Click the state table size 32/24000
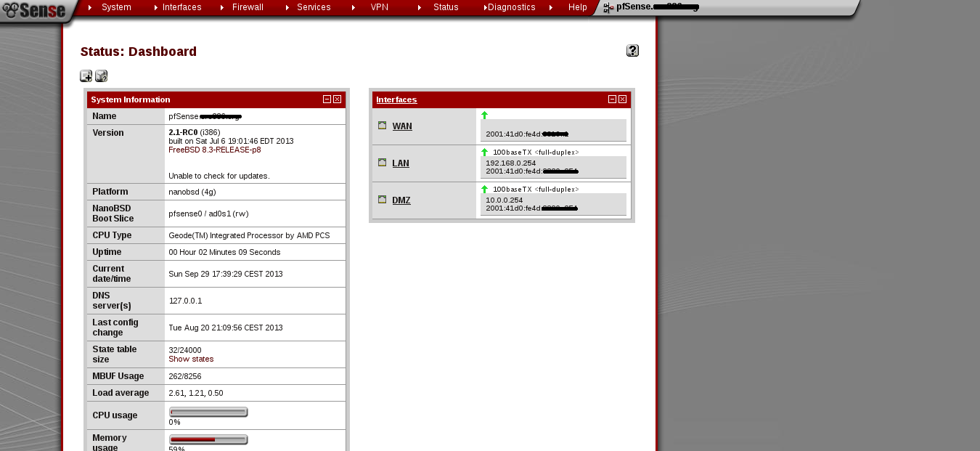Image resolution: width=980 pixels, height=451 pixels. coord(185,350)
